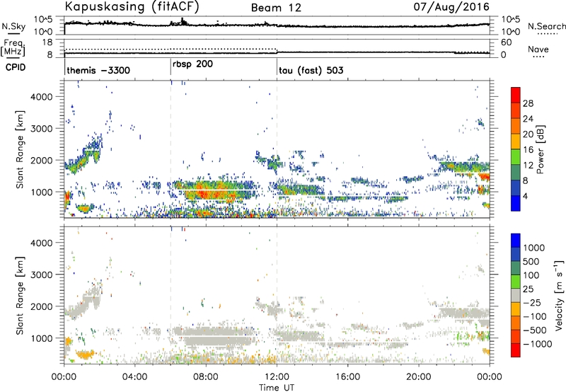Click the 'Time UT' axis title
The height and width of the screenshot is (392, 566).
pos(277,387)
